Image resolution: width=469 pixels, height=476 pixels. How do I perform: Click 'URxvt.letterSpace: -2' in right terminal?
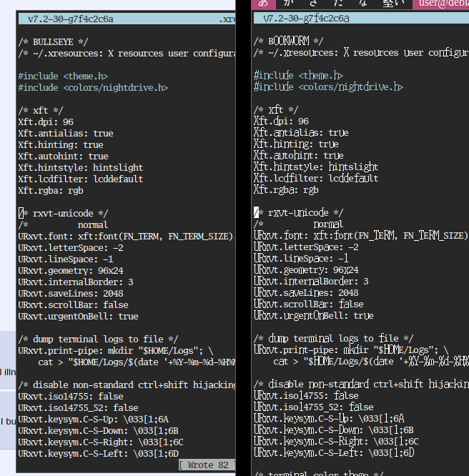click(306, 247)
